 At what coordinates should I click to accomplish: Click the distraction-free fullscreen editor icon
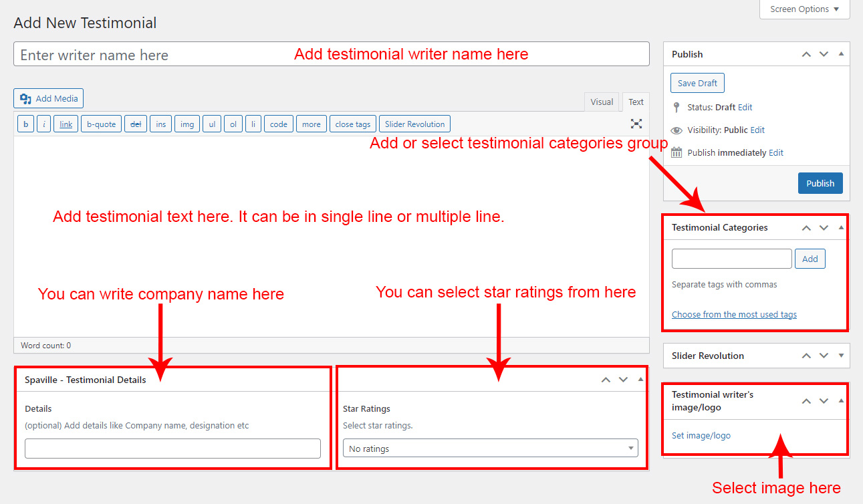click(636, 124)
